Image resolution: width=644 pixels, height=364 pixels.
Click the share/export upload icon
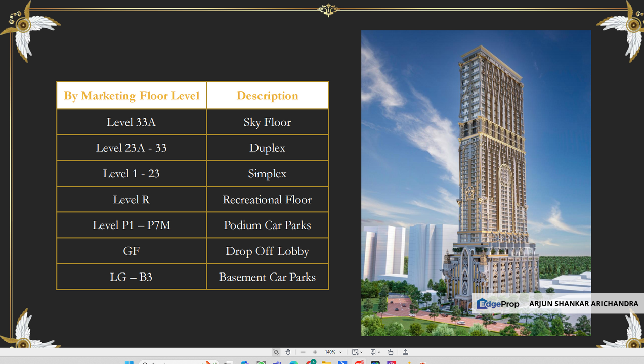click(405, 352)
